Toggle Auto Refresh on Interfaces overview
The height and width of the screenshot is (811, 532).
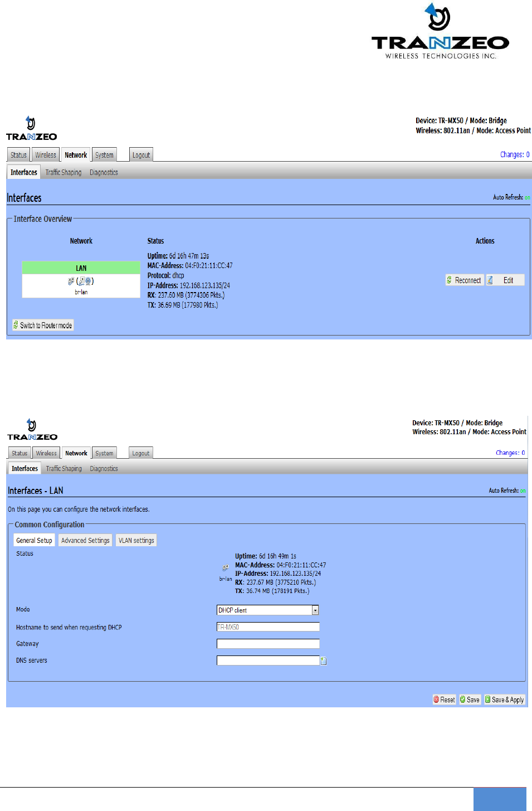coord(528,197)
